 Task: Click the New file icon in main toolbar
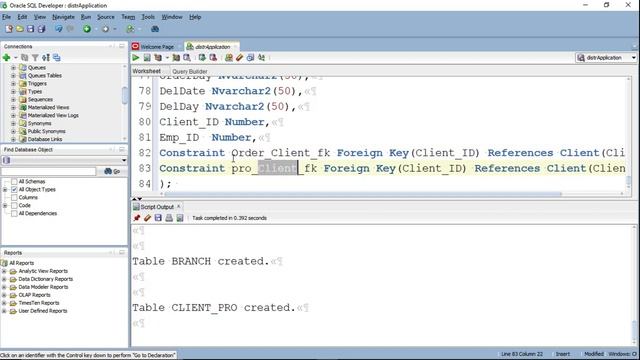coord(9,29)
